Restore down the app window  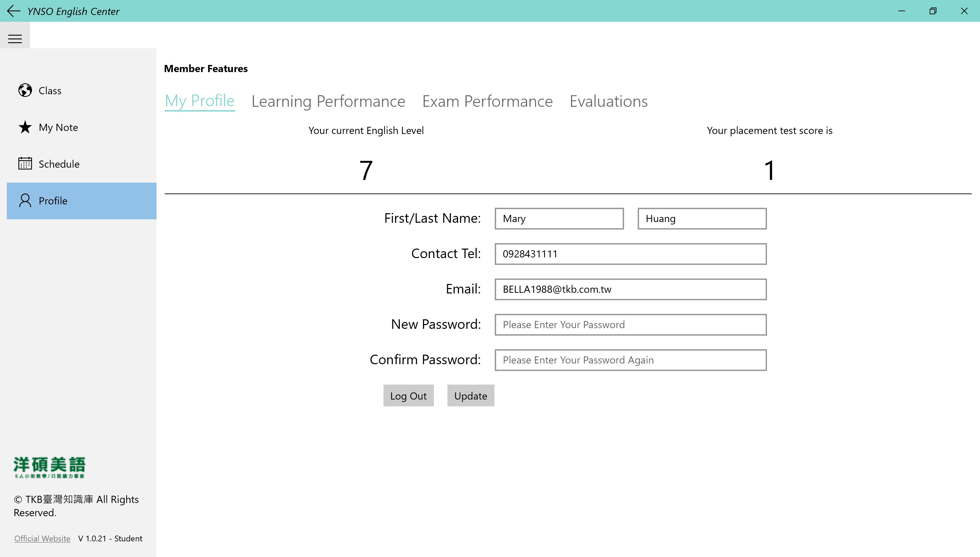[933, 11]
